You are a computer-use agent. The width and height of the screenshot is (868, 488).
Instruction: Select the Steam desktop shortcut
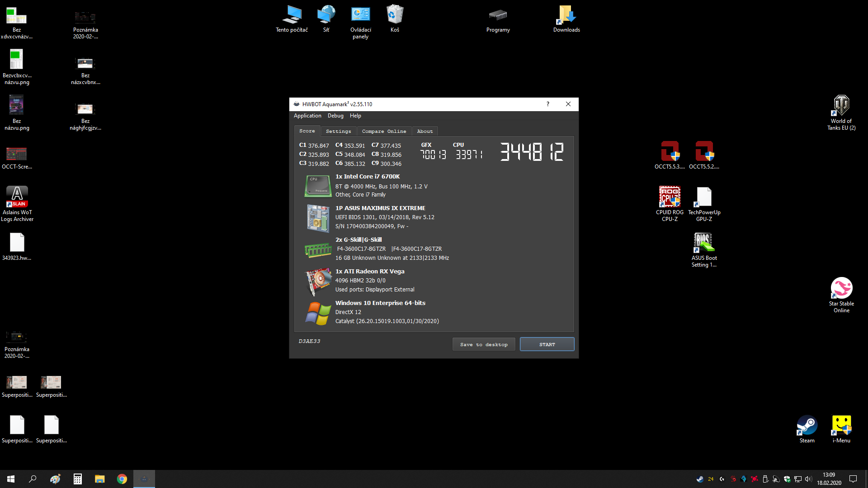(807, 429)
